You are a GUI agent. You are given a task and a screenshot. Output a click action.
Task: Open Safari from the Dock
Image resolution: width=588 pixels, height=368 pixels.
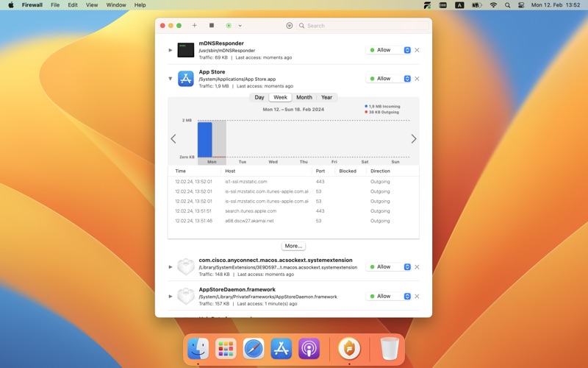[254, 348]
